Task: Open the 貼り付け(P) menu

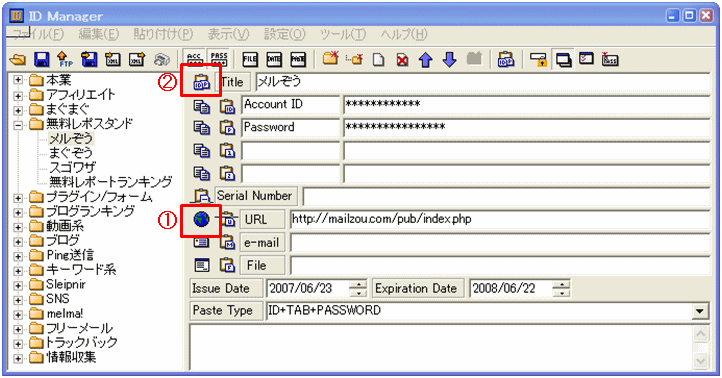Action: tap(163, 34)
